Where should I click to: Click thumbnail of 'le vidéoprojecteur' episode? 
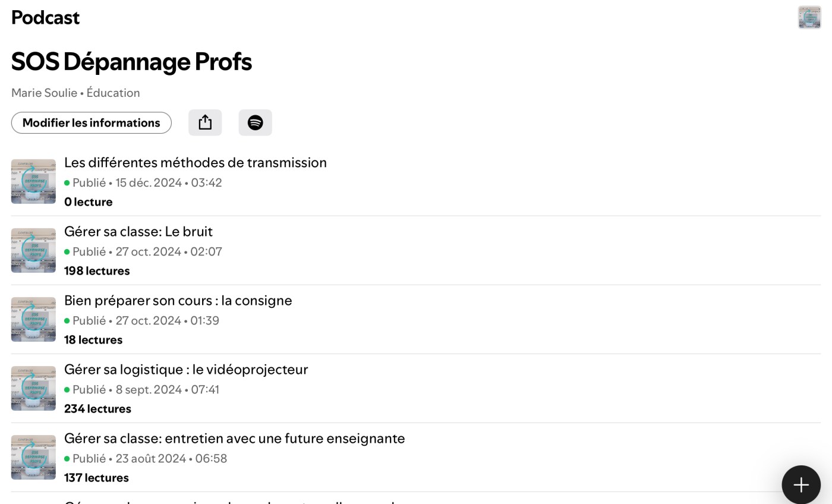tap(33, 388)
